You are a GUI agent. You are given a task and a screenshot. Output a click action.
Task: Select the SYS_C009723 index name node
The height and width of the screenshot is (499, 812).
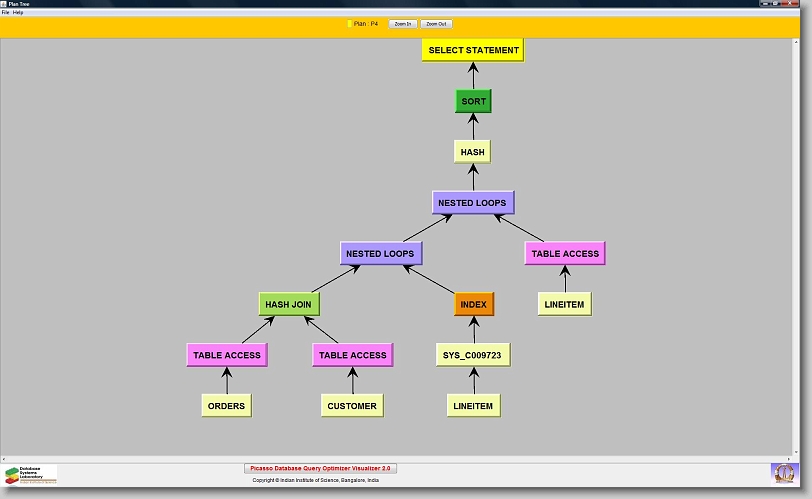[474, 355]
